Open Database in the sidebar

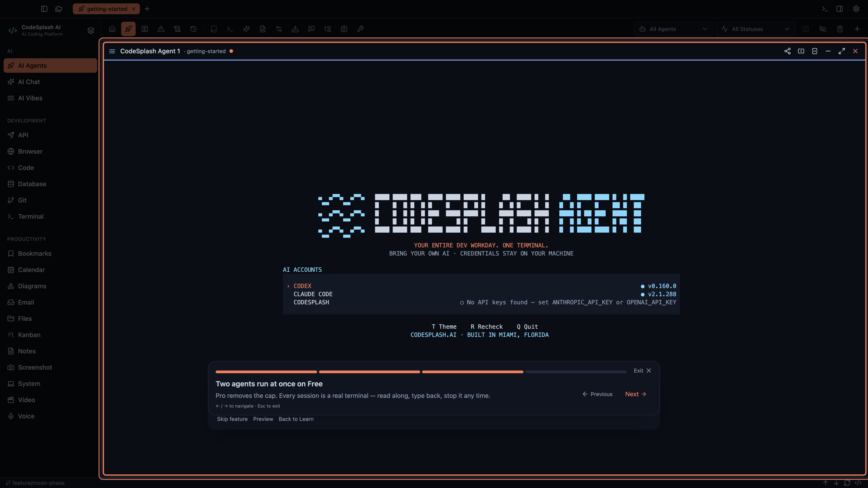[50, 184]
